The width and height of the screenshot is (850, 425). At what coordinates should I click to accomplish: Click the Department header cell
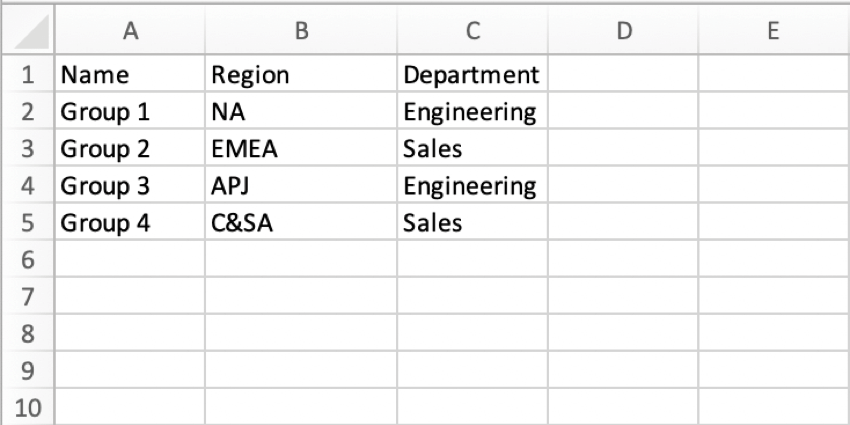472,75
